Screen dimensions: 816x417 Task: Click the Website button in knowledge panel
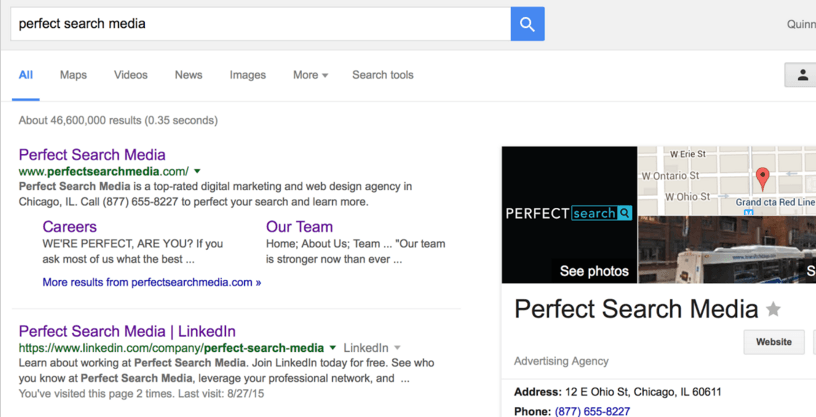point(774,342)
